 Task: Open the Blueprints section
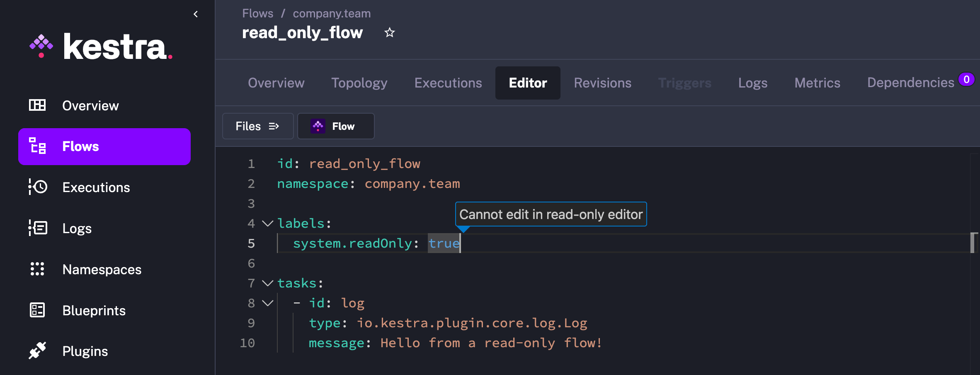tap(38, 310)
